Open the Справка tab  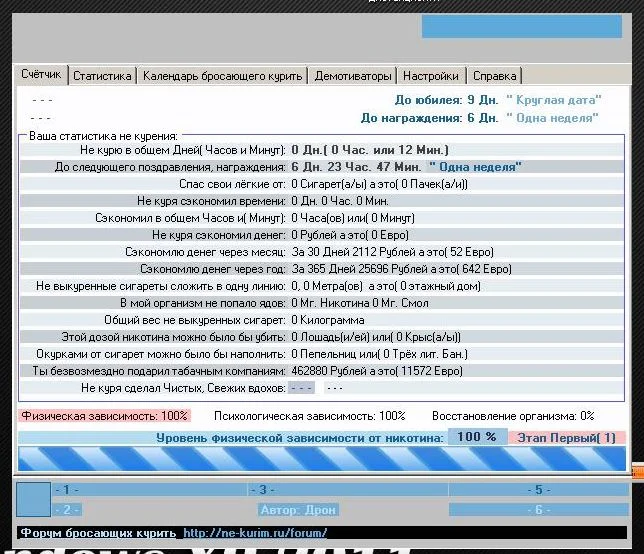(494, 76)
